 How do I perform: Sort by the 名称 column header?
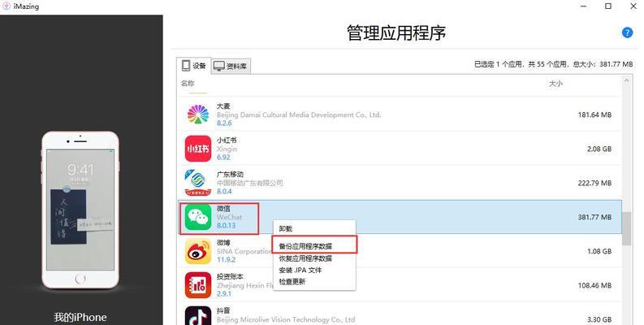(188, 84)
